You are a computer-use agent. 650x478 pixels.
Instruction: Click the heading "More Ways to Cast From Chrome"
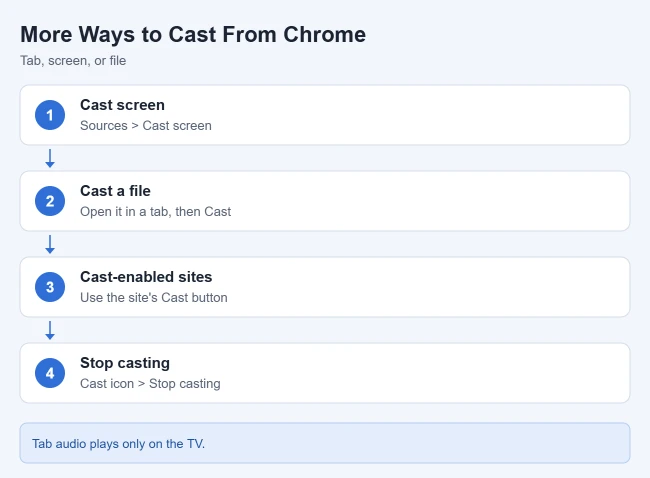[x=193, y=34]
